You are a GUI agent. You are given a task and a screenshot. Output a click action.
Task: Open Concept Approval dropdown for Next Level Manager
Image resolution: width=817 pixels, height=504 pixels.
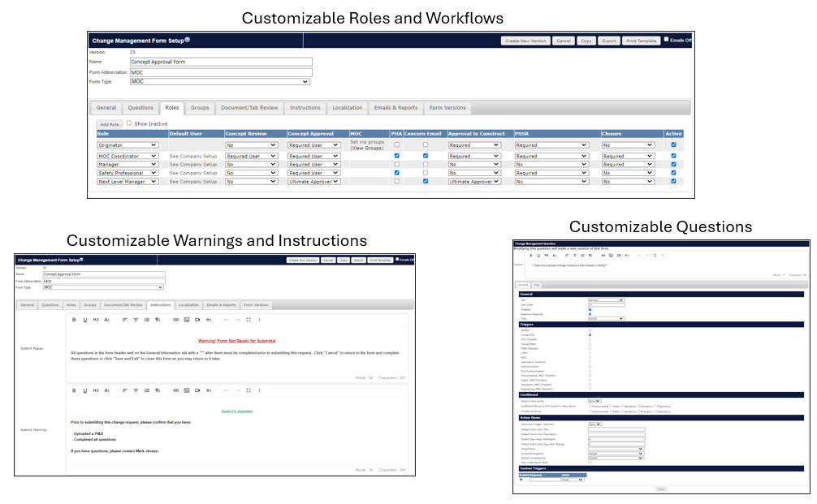pos(313,182)
